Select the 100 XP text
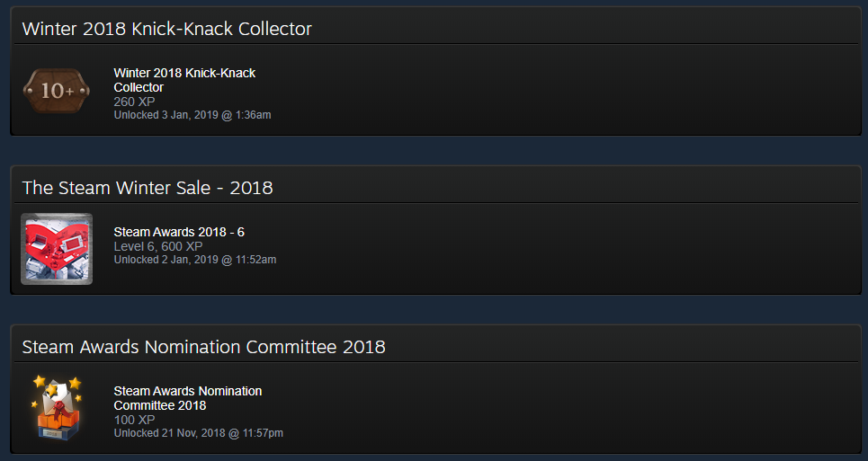The image size is (868, 461). click(x=134, y=420)
